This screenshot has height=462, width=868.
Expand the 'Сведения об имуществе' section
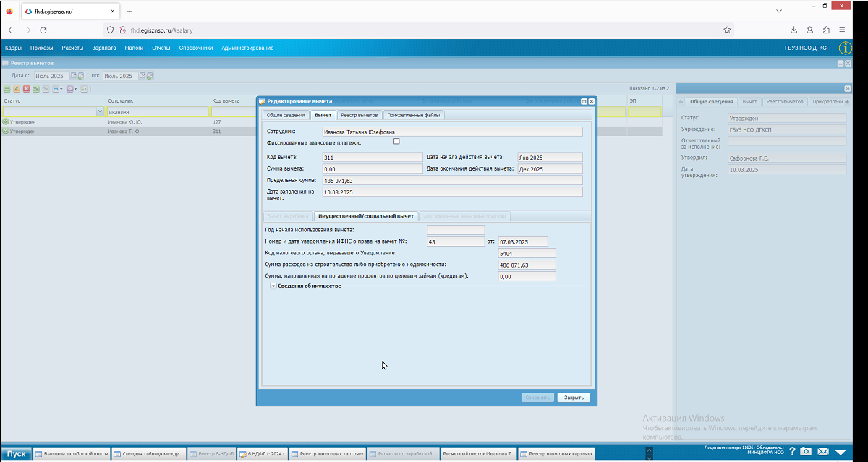273,286
